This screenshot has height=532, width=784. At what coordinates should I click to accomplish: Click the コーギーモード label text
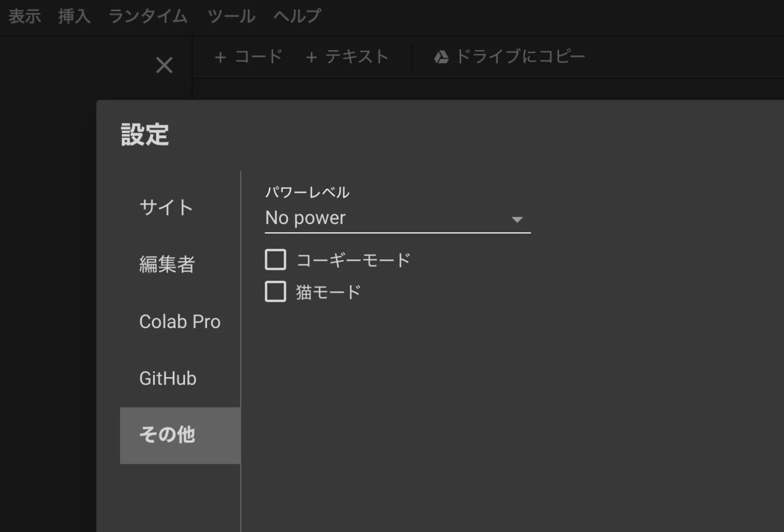tap(353, 260)
